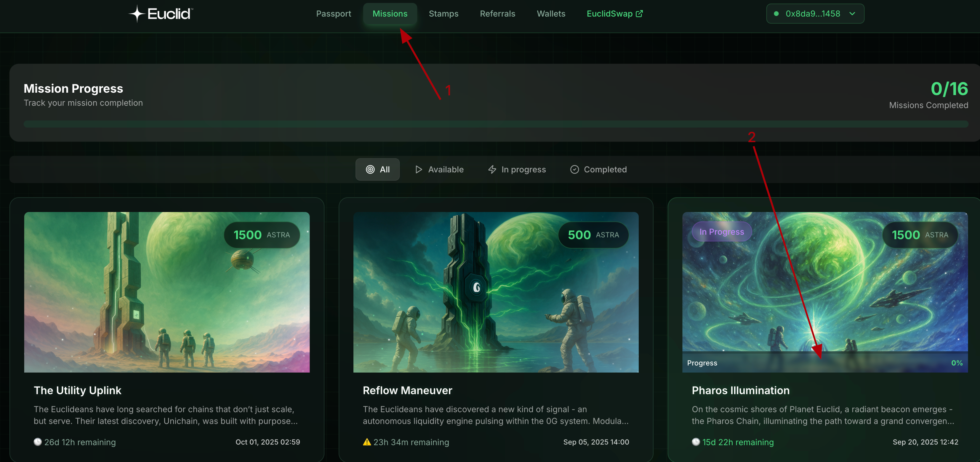The width and height of the screenshot is (980, 462).
Task: Click the play icon beside Available
Action: click(419, 170)
